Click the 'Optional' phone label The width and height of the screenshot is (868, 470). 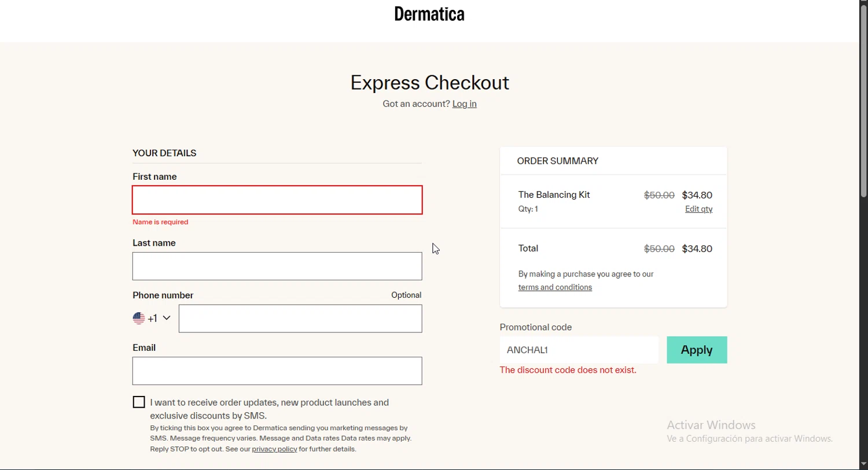click(x=406, y=295)
